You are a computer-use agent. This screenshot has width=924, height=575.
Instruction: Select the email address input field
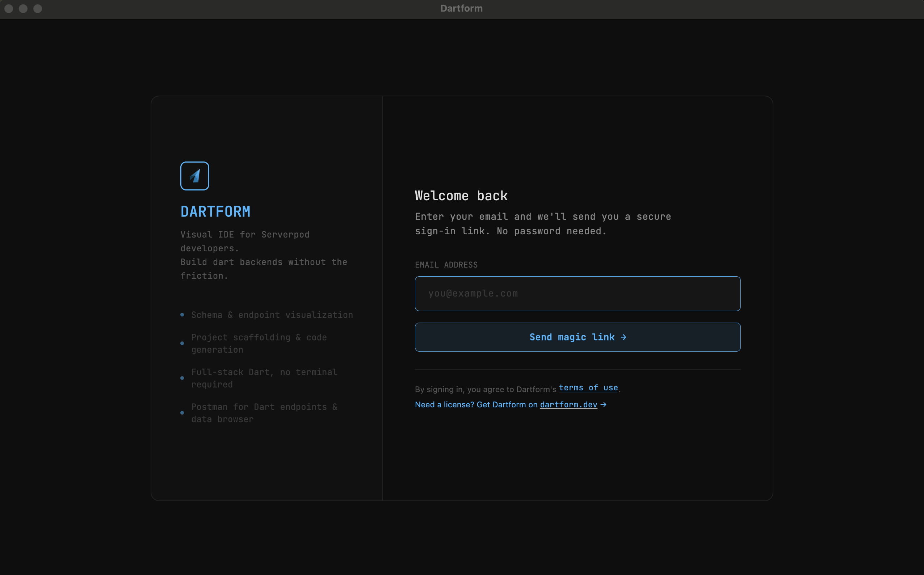click(577, 293)
